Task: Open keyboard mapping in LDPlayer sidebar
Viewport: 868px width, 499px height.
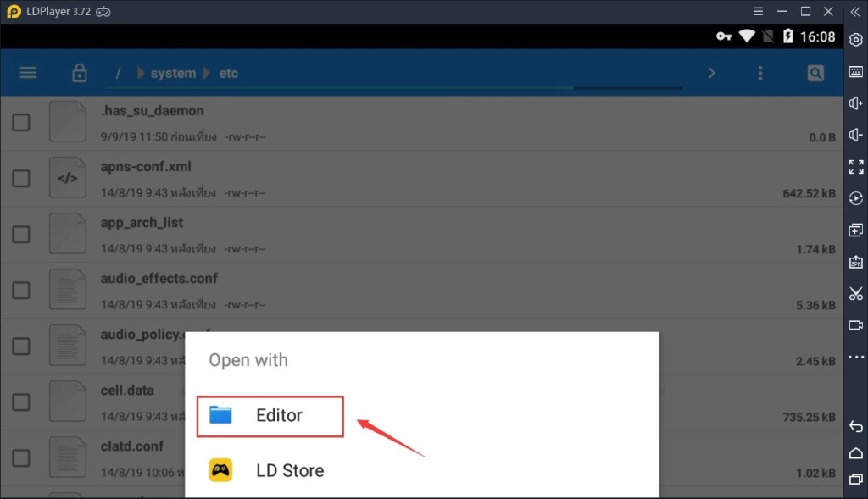Action: click(x=856, y=71)
